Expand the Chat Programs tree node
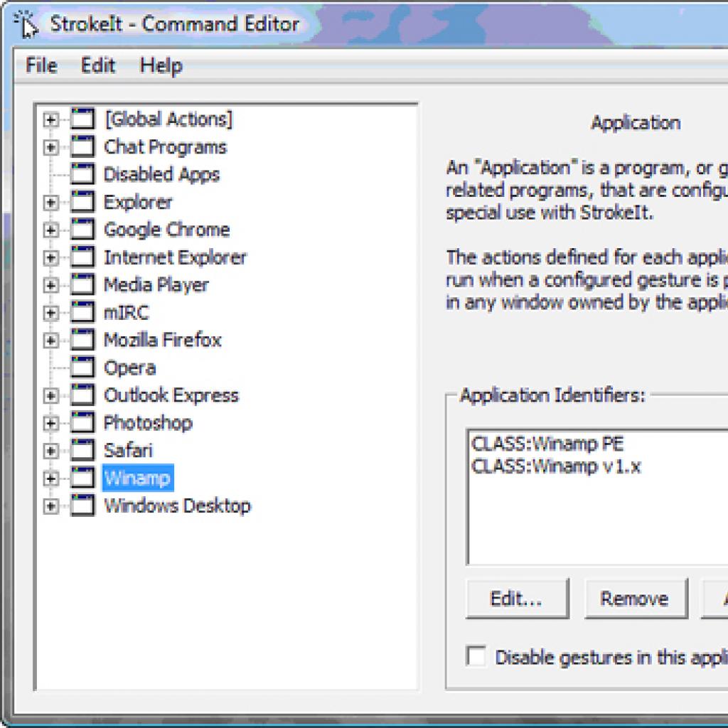Image resolution: width=728 pixels, height=728 pixels. point(50,148)
